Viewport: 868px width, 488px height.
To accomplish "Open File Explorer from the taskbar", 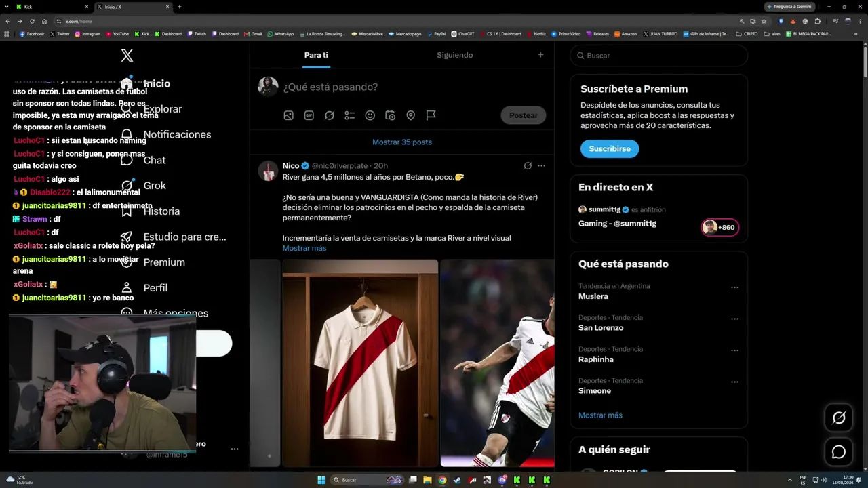I will [x=427, y=480].
